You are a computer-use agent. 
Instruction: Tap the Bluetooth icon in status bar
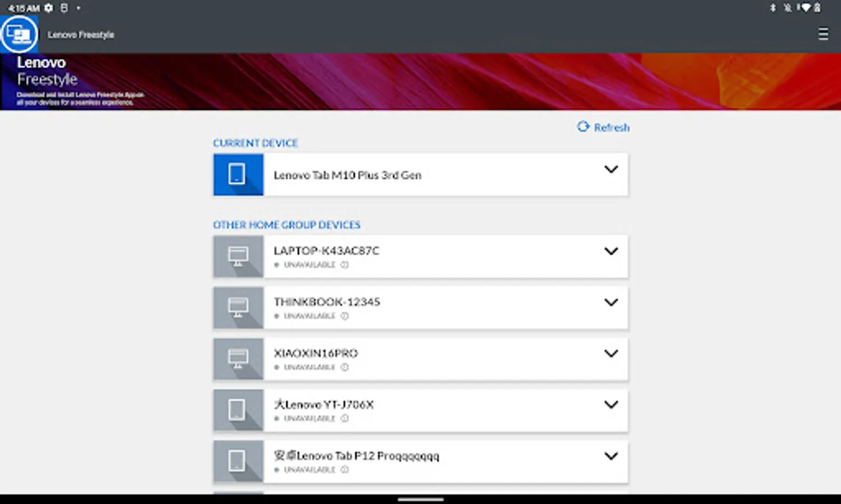pos(773,8)
